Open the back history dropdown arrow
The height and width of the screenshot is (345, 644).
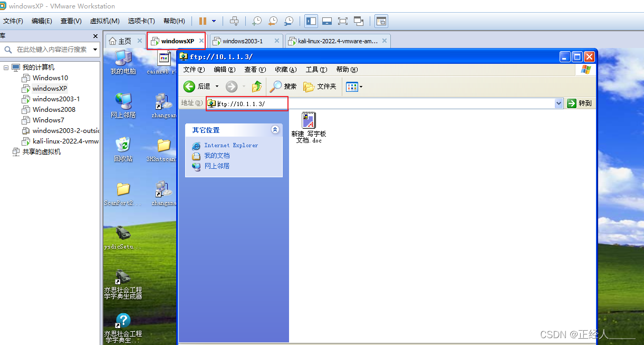217,87
